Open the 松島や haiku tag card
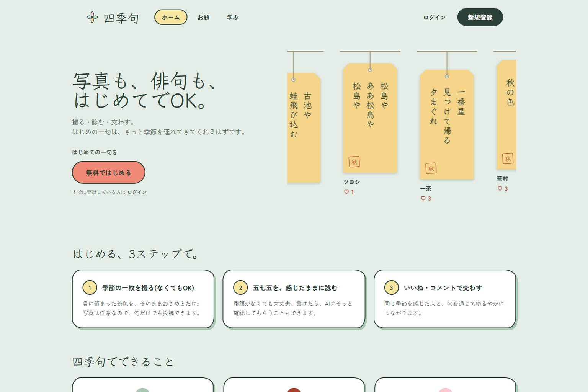The image size is (588, 392). click(x=370, y=118)
